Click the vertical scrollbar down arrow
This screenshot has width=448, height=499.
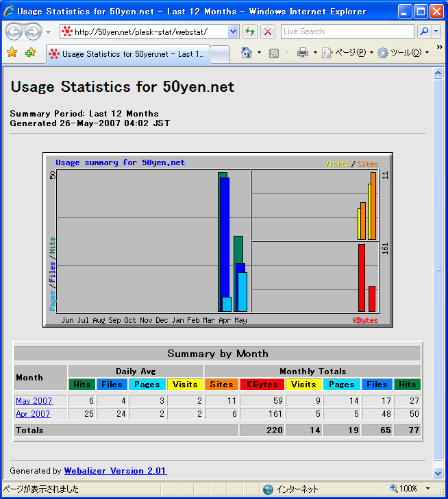point(438,473)
